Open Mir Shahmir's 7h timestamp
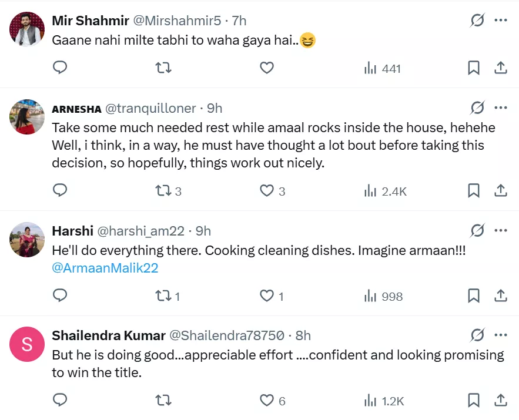The image size is (519, 420). [239, 21]
